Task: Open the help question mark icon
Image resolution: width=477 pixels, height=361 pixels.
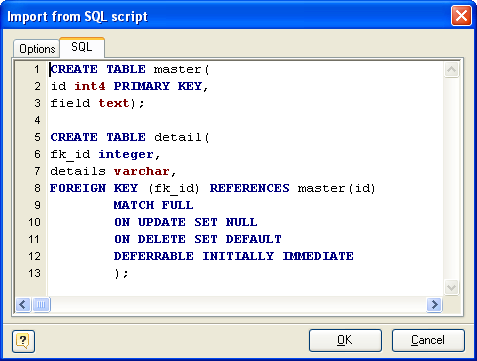Action: [x=23, y=341]
